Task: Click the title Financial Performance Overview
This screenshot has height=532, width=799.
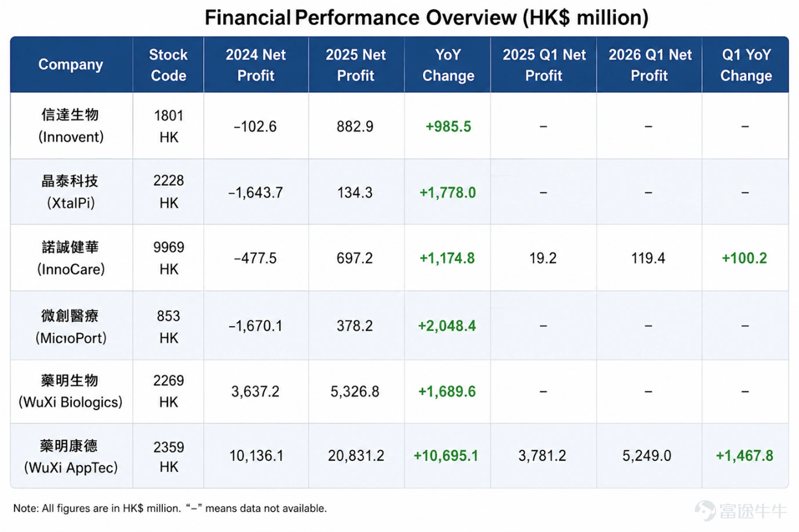Action: click(426, 18)
